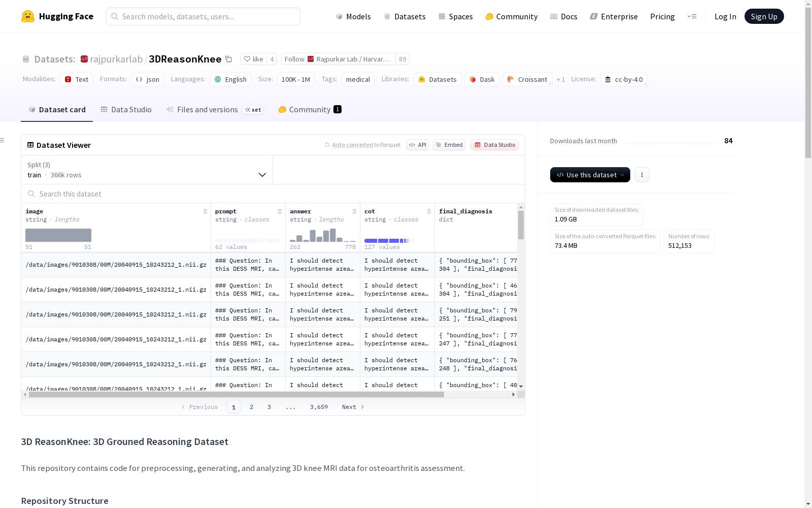Open Docs
Screen dimensions: 812x508
[x=564, y=16]
